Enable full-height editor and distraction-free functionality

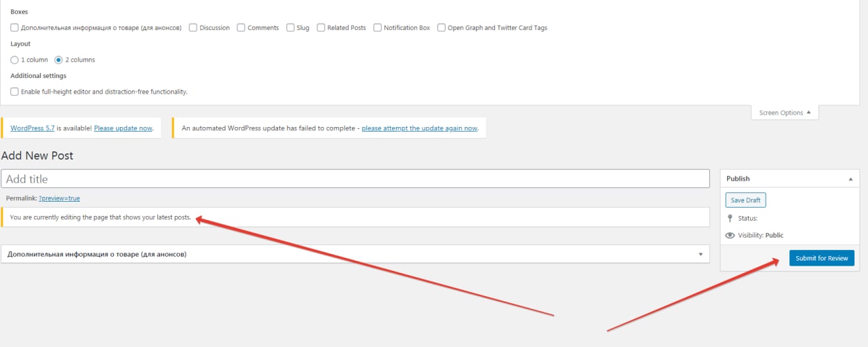pos(14,92)
